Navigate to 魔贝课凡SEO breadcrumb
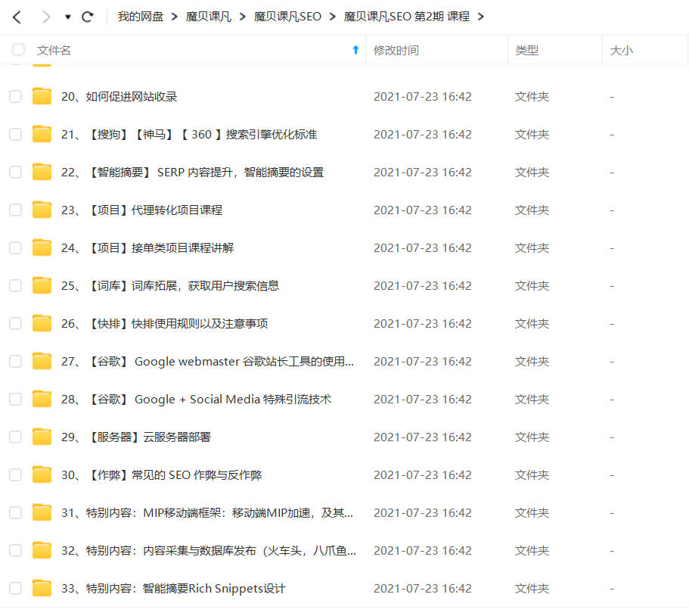 [x=287, y=17]
